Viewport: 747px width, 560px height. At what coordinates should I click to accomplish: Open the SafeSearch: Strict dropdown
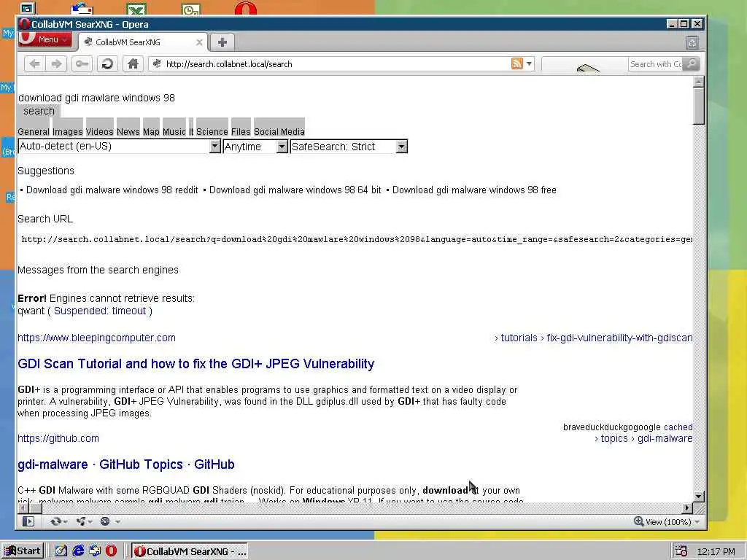349,146
